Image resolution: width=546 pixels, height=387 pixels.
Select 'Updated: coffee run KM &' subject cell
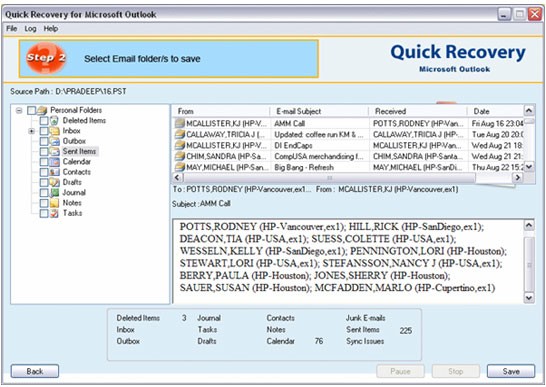pyautogui.click(x=319, y=134)
